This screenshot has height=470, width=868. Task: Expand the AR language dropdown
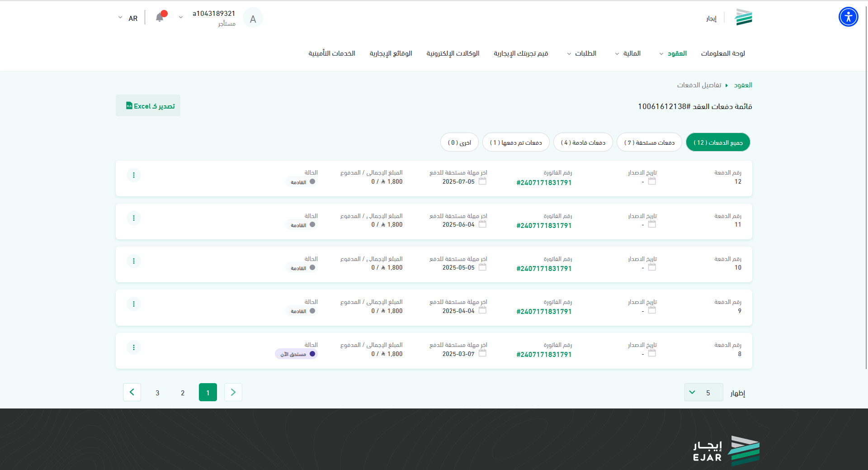[127, 18]
